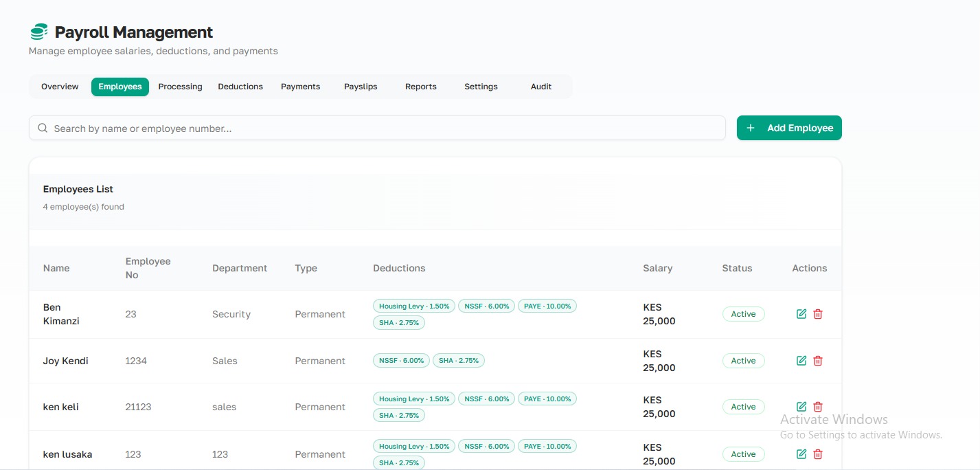Select the Audit tab
This screenshot has width=980, height=470.
pos(541,87)
